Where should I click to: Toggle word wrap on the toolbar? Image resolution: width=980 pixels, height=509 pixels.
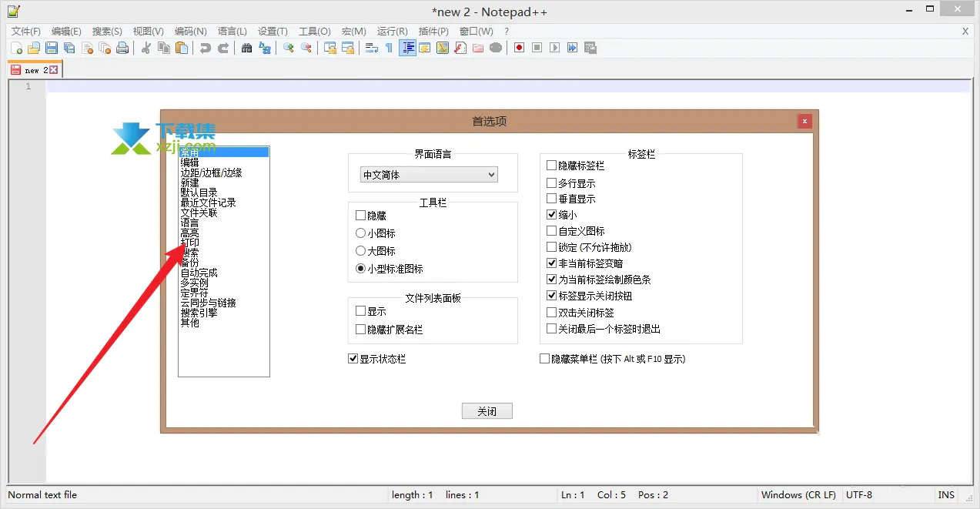(x=373, y=48)
